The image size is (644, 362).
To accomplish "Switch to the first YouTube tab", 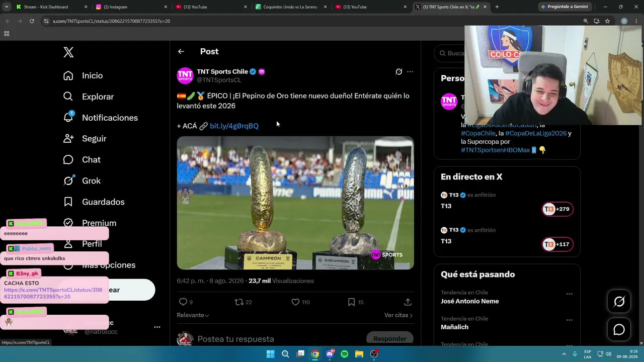I will click(x=210, y=7).
